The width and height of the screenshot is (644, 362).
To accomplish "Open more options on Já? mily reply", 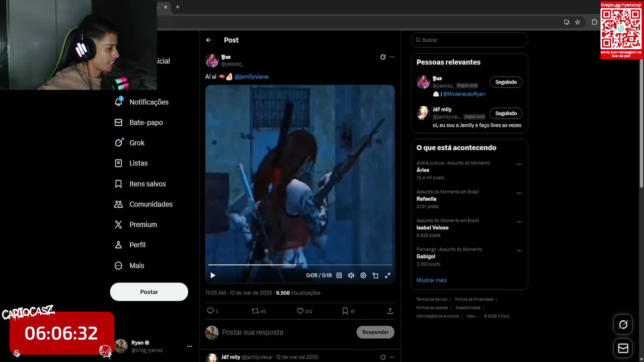I will pos(392,357).
